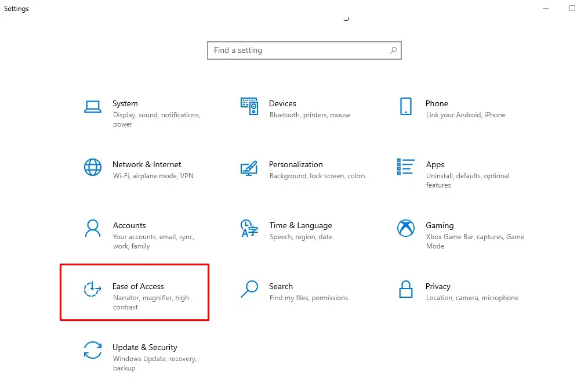Open Ease of Access heading

point(138,286)
